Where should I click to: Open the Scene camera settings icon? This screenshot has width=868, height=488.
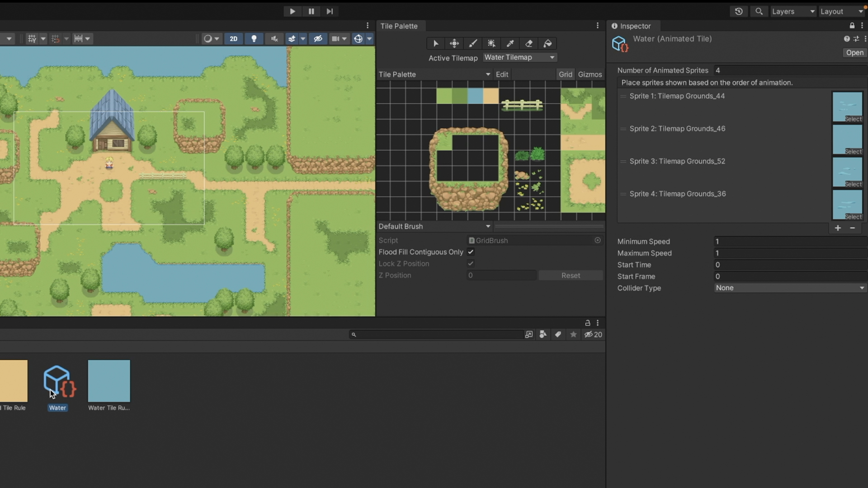pyautogui.click(x=335, y=39)
